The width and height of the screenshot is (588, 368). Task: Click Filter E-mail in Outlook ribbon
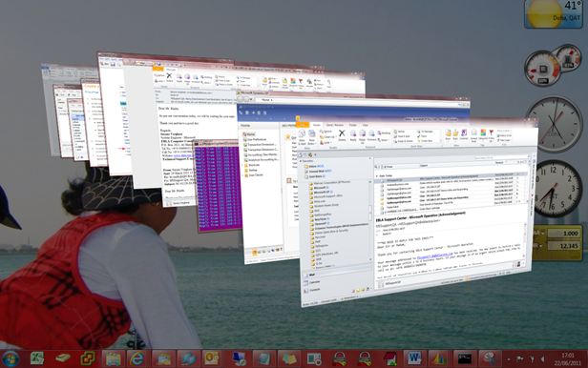504,140
